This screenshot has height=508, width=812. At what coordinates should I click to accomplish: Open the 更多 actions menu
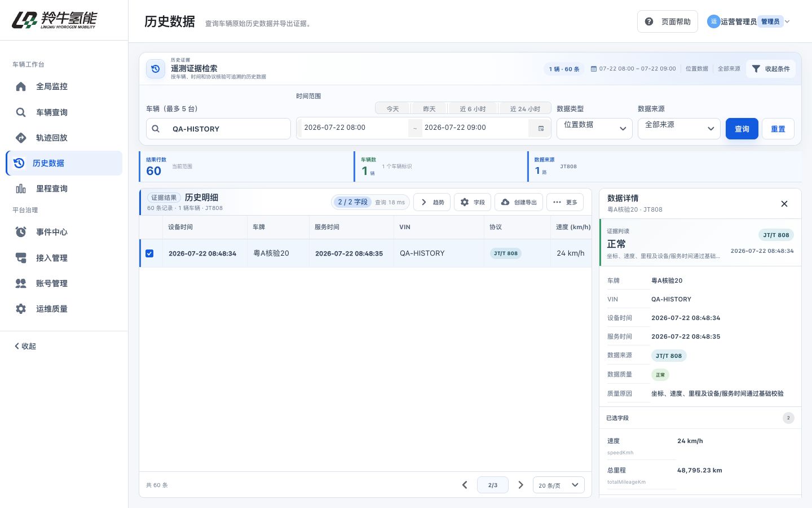click(565, 202)
